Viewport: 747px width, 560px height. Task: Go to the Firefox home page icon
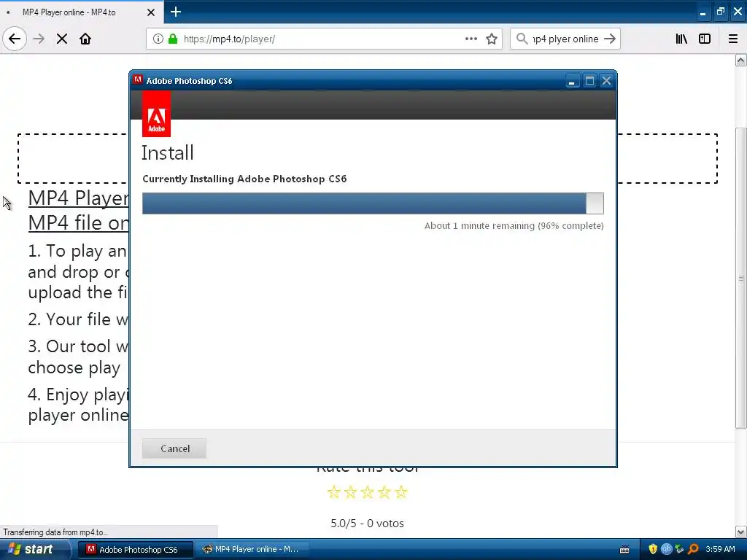point(85,39)
